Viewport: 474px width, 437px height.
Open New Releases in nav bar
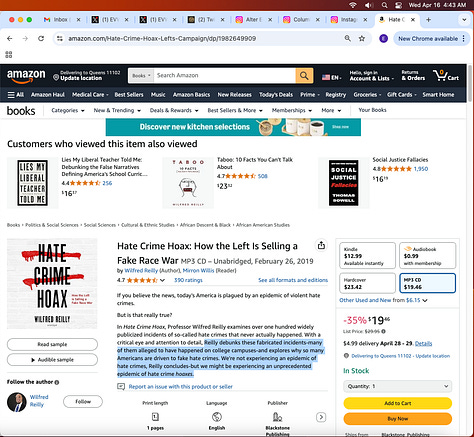(234, 95)
